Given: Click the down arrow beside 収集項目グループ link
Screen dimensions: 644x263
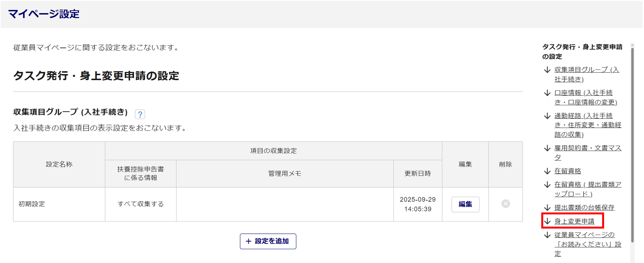Looking at the screenshot, I should tap(547, 70).
